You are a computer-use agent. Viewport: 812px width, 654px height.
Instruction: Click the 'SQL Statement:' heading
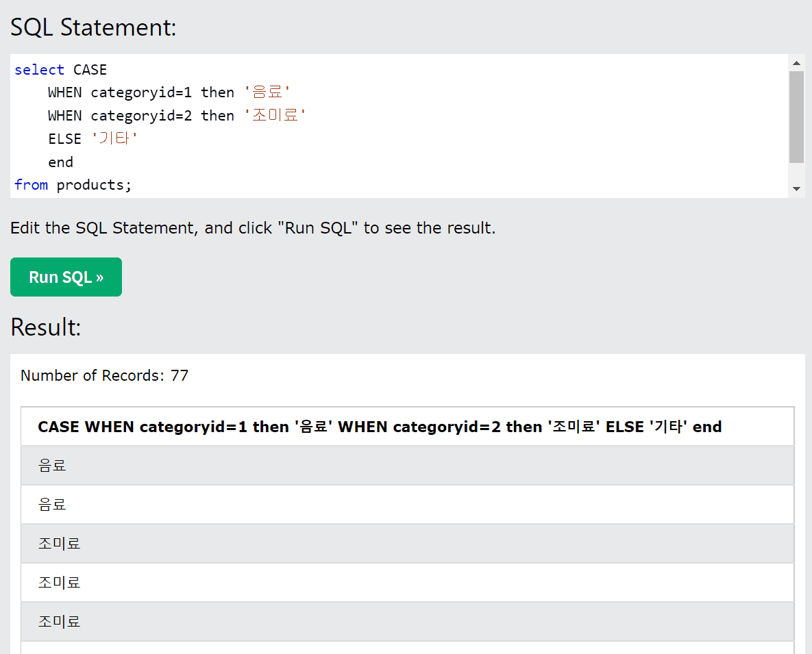[x=93, y=27]
